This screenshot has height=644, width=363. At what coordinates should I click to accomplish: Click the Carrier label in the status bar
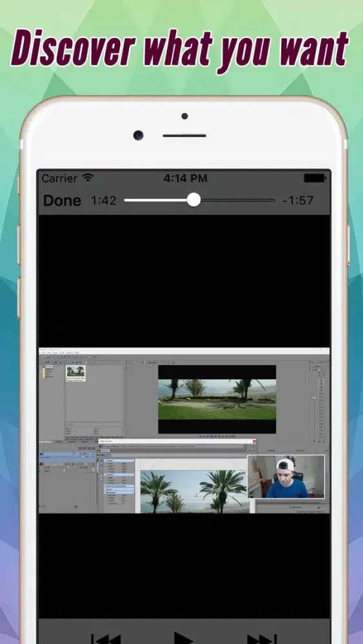click(59, 178)
